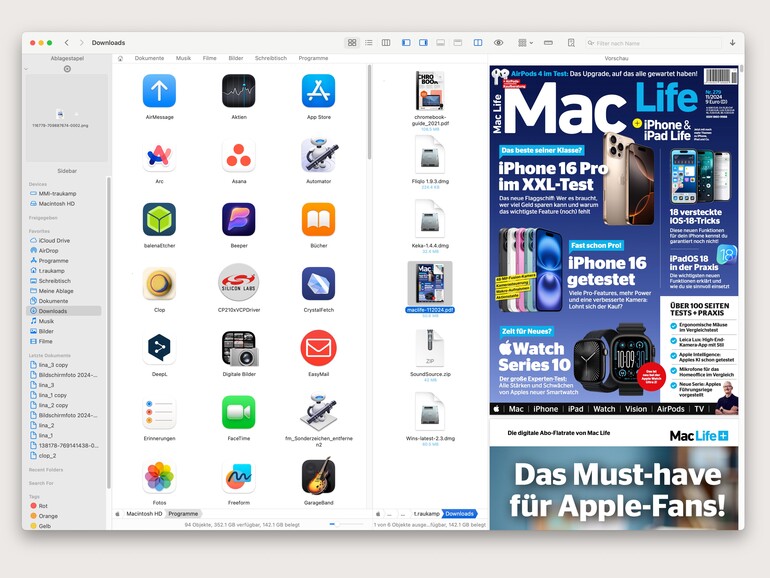Switch to icon grid view
This screenshot has width=770, height=578.
(x=352, y=43)
